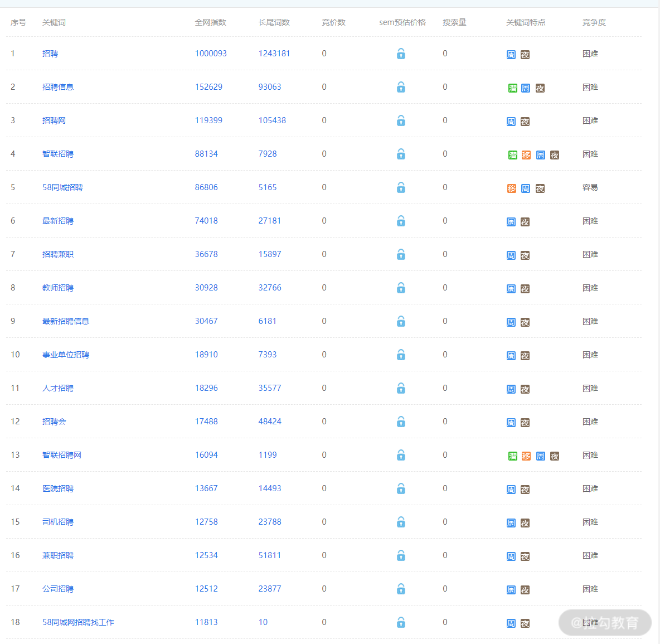660x644 pixels.
Task: Click the index value 74018
Action: 206,221
